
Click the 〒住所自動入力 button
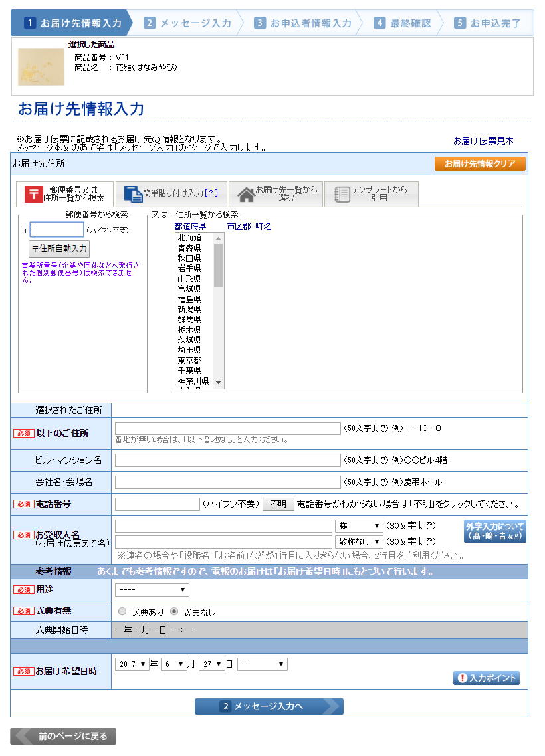coord(59,249)
